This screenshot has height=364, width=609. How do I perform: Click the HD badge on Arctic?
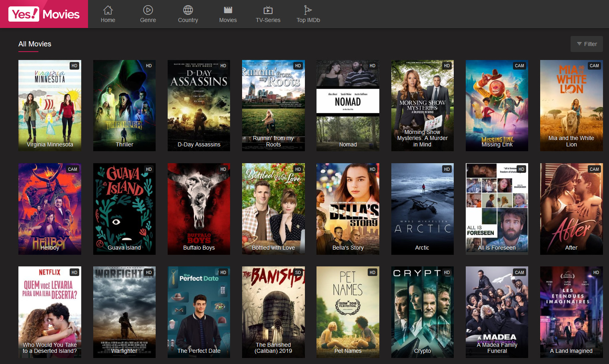447,169
